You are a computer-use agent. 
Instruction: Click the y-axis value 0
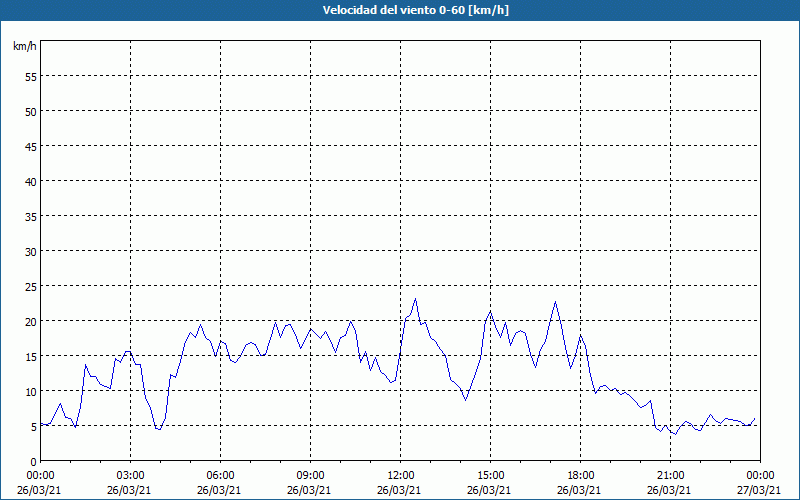coord(34,462)
